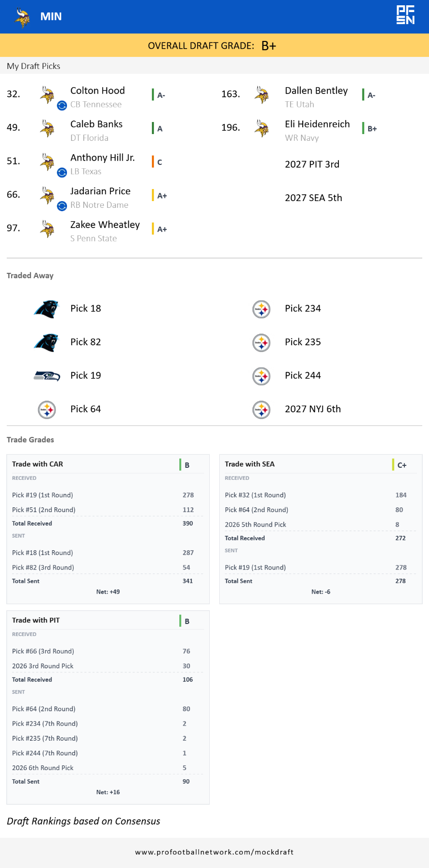Click the swap icon under Colton Hood's logo
Image resolution: width=429 pixels, height=868 pixels.
62,105
